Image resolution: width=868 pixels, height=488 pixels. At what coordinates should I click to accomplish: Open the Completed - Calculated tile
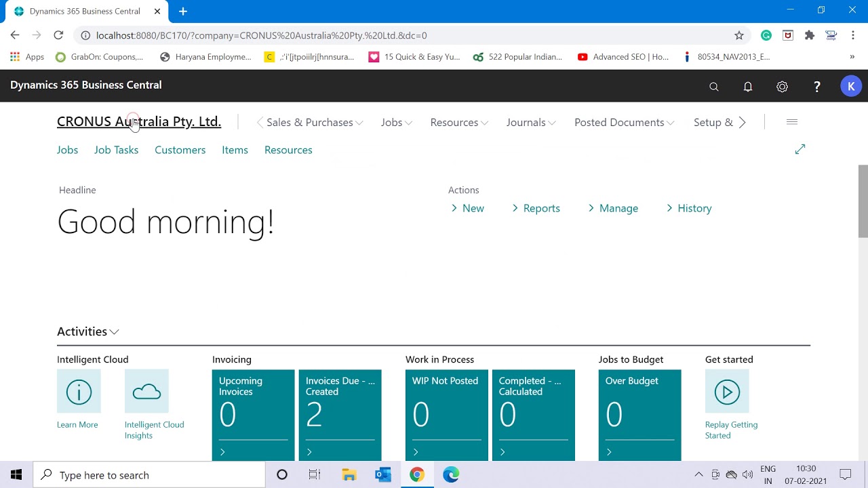[x=534, y=415]
